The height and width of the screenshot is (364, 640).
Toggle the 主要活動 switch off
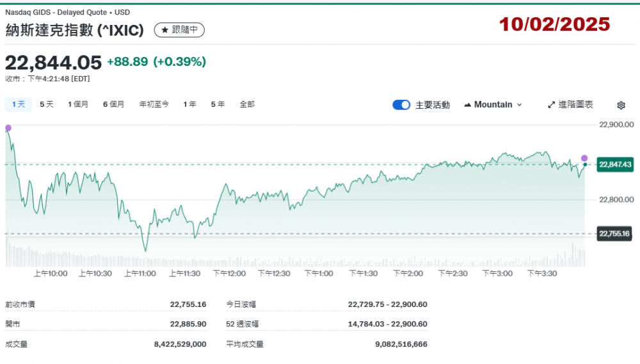[401, 105]
